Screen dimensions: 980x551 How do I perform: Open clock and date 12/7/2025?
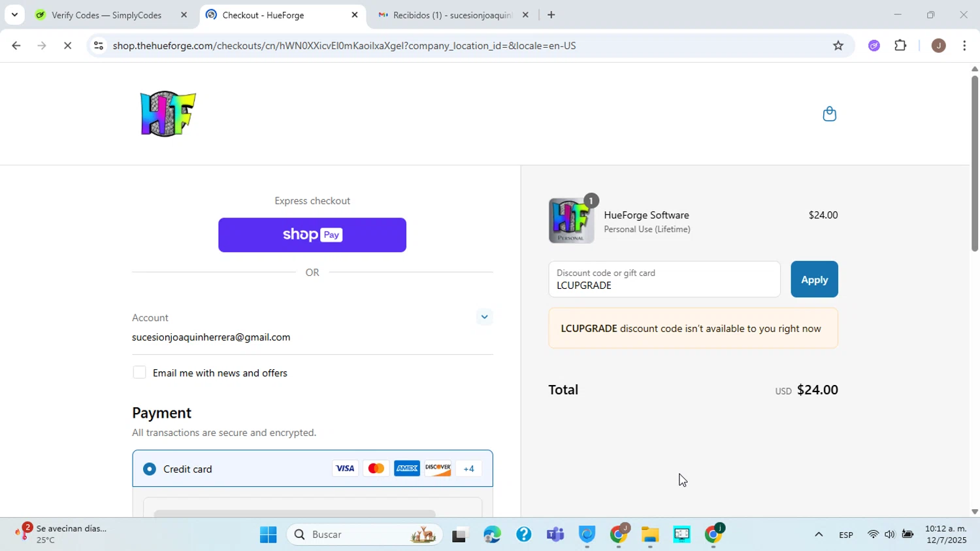tap(945, 535)
